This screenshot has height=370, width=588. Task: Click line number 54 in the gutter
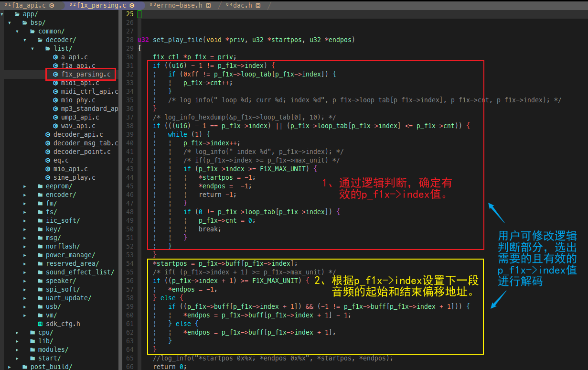[x=130, y=264]
